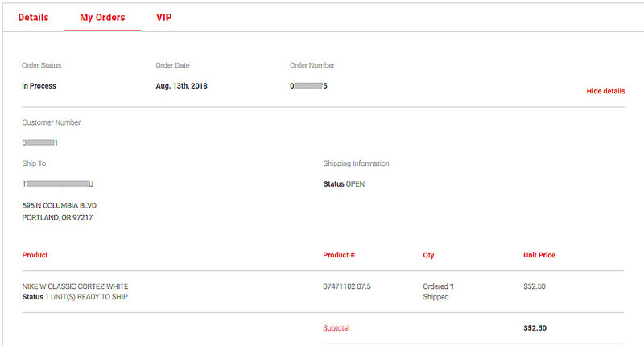Click the redacted order number value
644x346 pixels.
(308, 85)
